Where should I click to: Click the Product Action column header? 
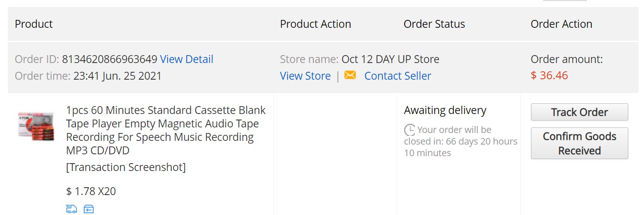(x=315, y=24)
